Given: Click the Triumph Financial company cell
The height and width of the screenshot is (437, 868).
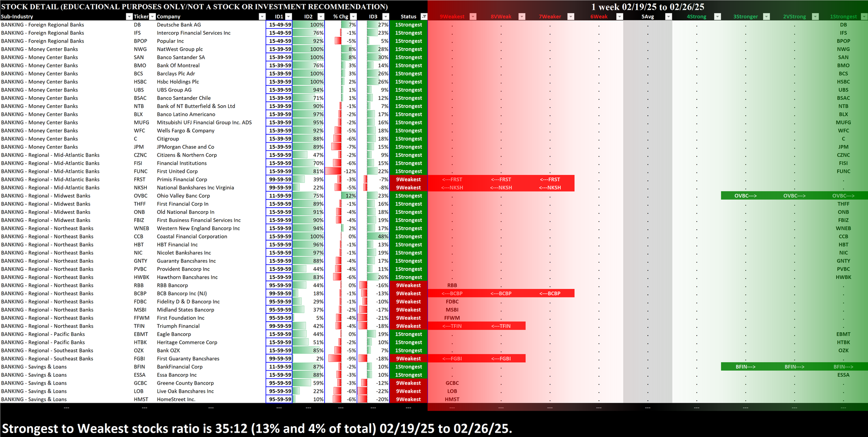Looking at the screenshot, I should [x=210, y=326].
